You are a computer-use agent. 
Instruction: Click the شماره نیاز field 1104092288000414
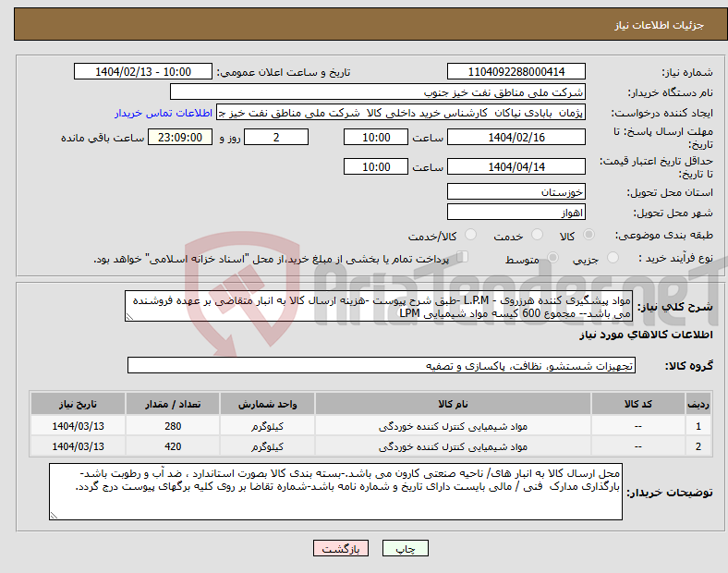[x=516, y=71]
